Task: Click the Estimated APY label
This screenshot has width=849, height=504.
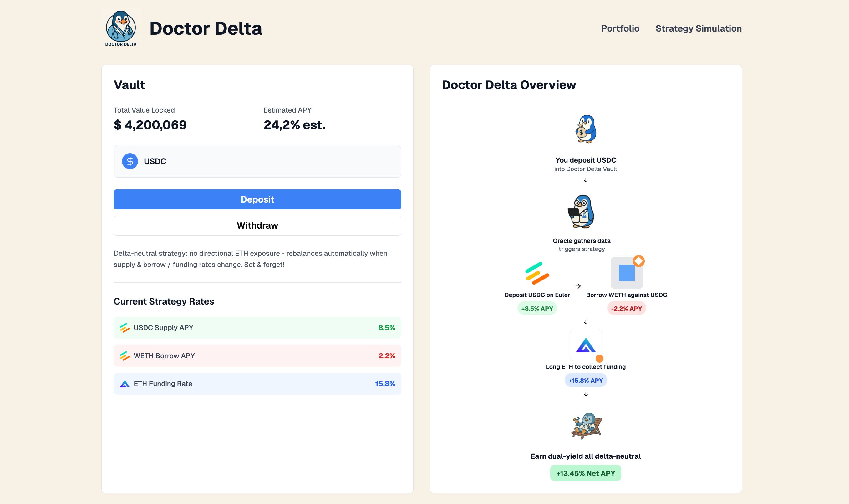Action: point(287,110)
